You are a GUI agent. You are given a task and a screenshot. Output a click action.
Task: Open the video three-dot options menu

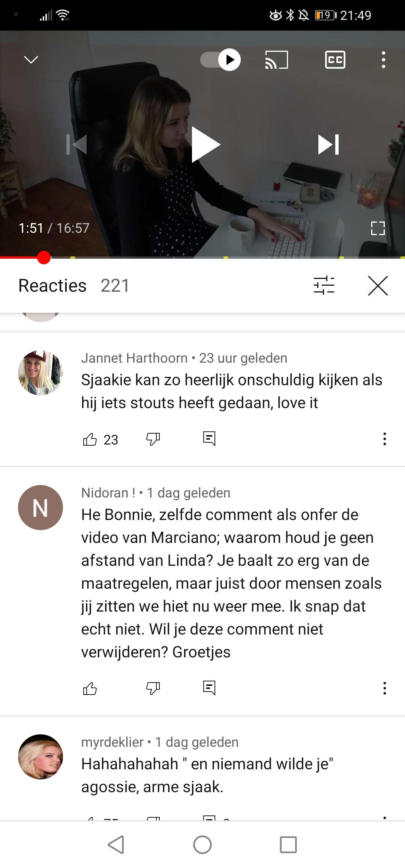click(x=383, y=60)
